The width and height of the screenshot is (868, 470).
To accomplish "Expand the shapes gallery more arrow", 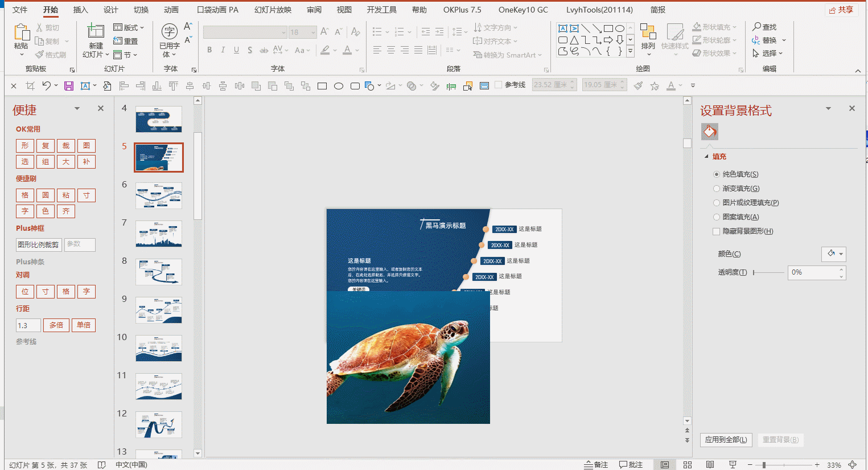I will 630,51.
